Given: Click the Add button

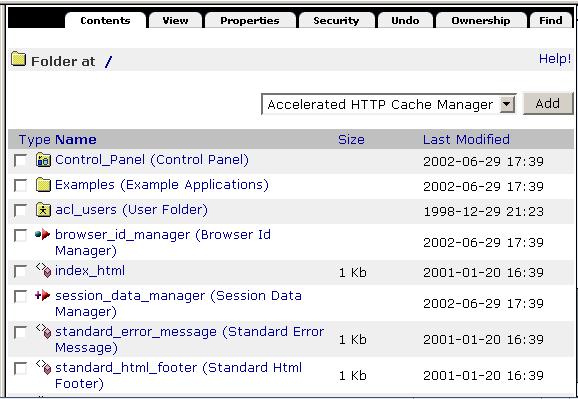Looking at the screenshot, I should tap(548, 104).
